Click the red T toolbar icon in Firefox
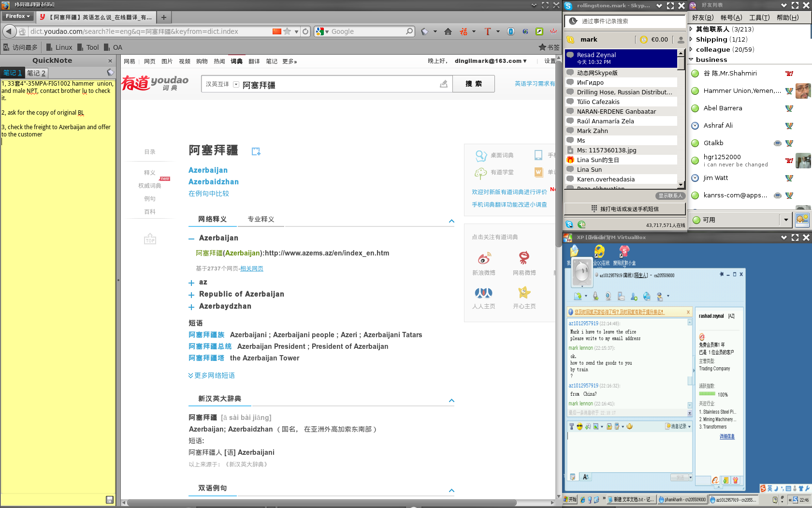This screenshot has height=508, width=812. [487, 31]
